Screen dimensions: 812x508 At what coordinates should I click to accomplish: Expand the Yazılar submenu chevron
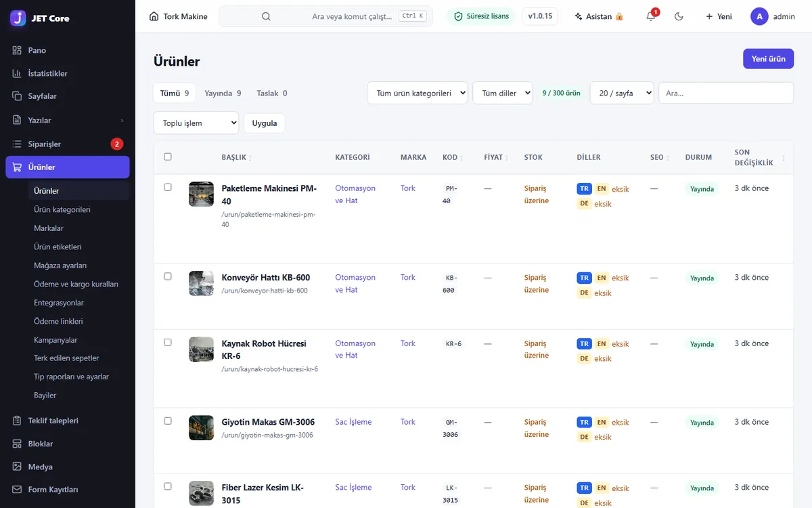122,121
